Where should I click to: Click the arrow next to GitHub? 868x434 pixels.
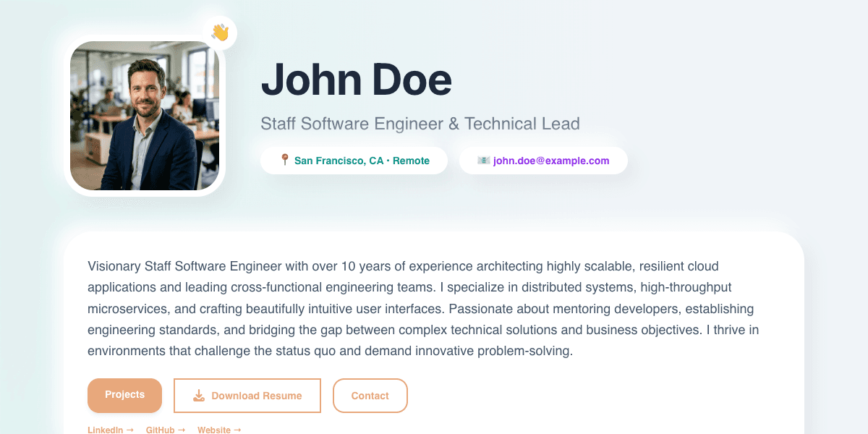tap(182, 430)
